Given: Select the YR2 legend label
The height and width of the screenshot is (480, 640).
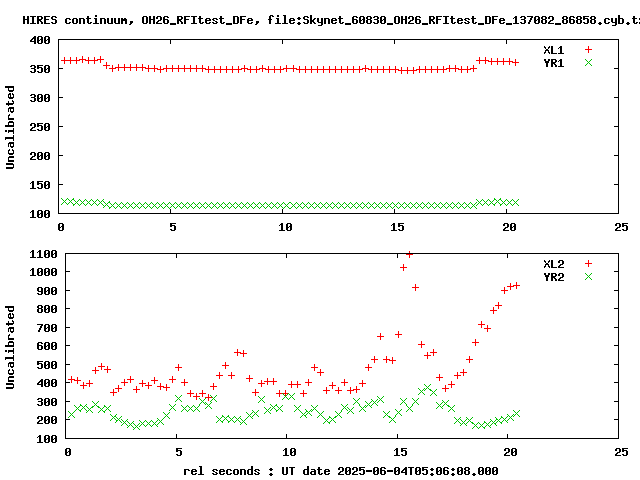Looking at the screenshot, I should [x=553, y=277].
